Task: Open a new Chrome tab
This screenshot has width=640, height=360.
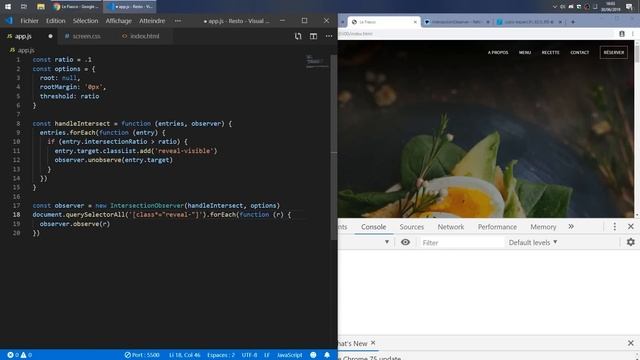Action: [573, 22]
